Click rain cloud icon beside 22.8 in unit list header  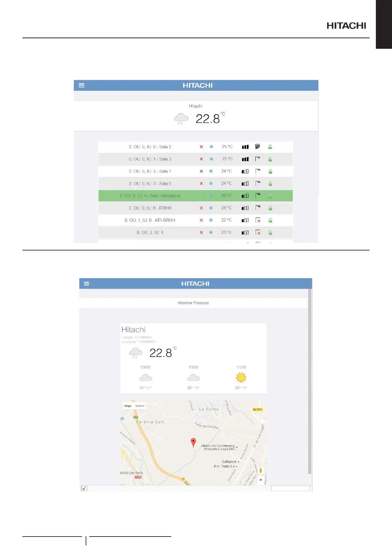pyautogui.click(x=181, y=119)
